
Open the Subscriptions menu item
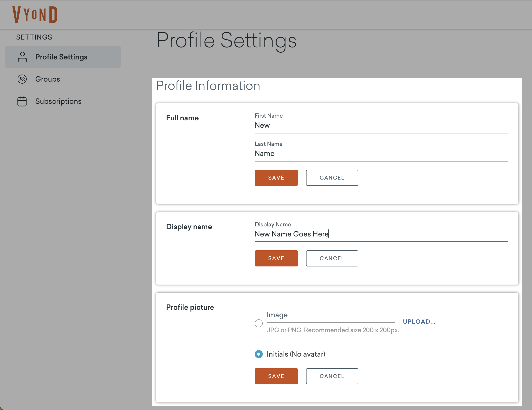(x=58, y=101)
